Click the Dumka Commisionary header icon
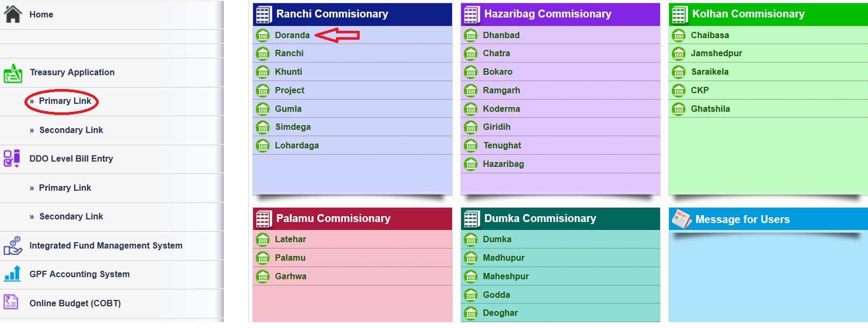Viewport: 868px width, 328px height. pyautogui.click(x=472, y=219)
